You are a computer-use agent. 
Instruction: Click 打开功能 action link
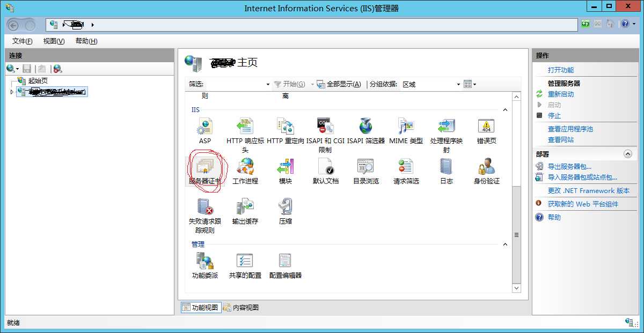click(x=561, y=70)
